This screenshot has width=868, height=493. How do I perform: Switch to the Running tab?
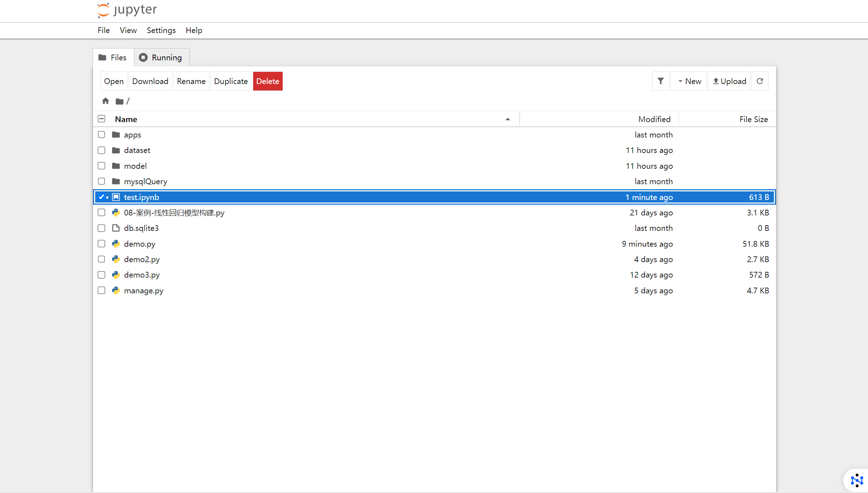tap(161, 57)
